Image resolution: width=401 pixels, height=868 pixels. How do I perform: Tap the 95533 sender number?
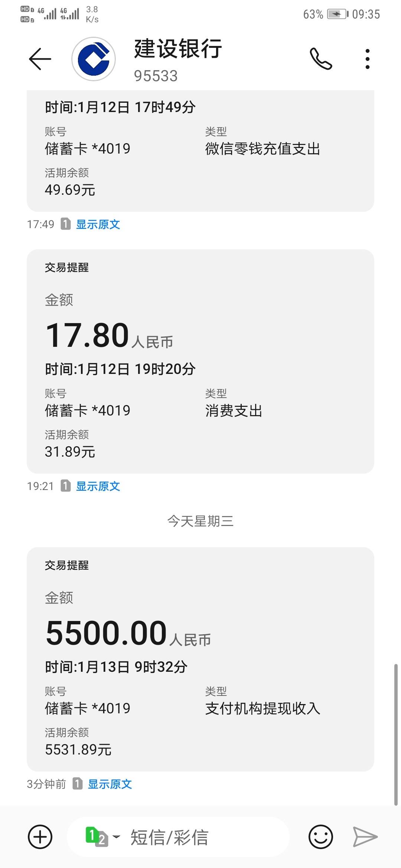(156, 76)
